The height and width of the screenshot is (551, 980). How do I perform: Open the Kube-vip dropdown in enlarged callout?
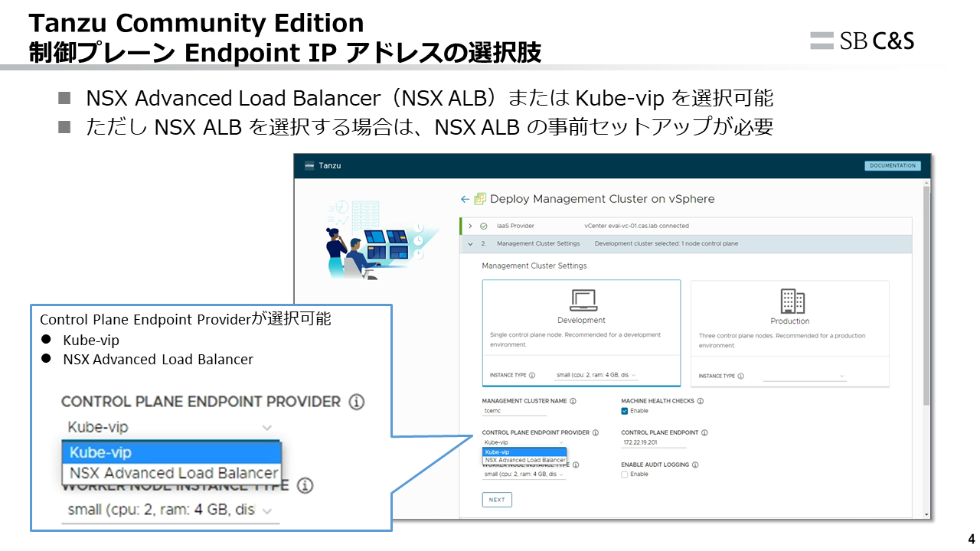tap(170, 427)
